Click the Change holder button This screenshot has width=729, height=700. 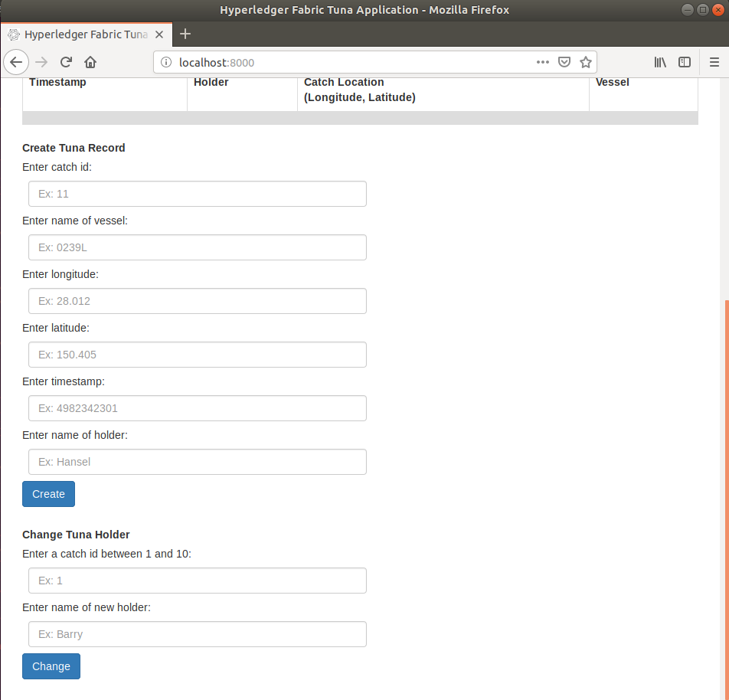(51, 666)
